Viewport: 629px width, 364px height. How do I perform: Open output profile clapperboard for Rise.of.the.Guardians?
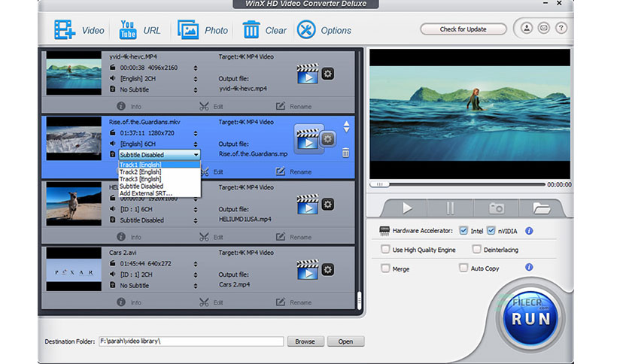coord(308,138)
